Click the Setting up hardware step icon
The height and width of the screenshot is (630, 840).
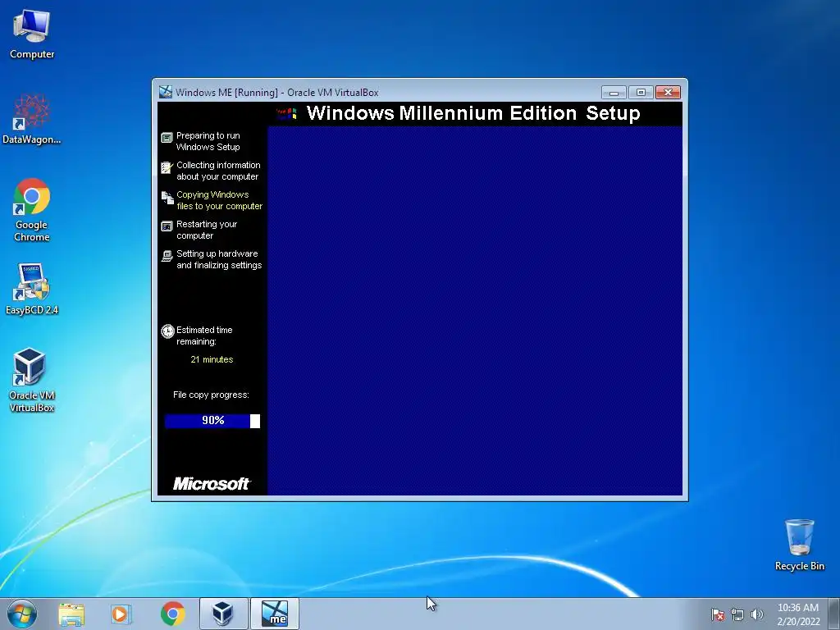coord(167,256)
